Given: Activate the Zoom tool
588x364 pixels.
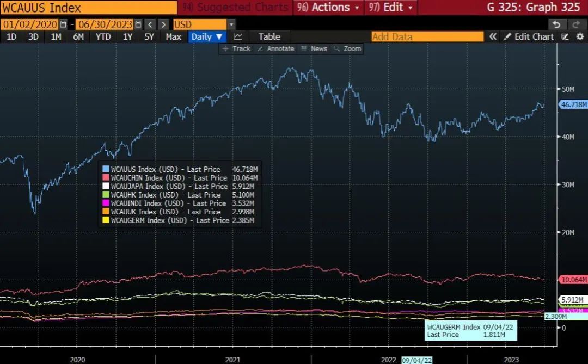Looking at the screenshot, I should pyautogui.click(x=347, y=48).
